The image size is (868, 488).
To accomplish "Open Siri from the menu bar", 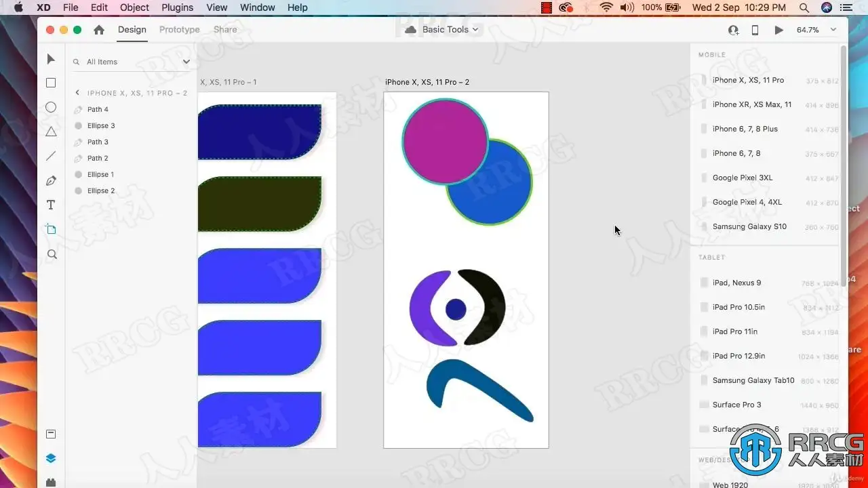I will 826,7.
